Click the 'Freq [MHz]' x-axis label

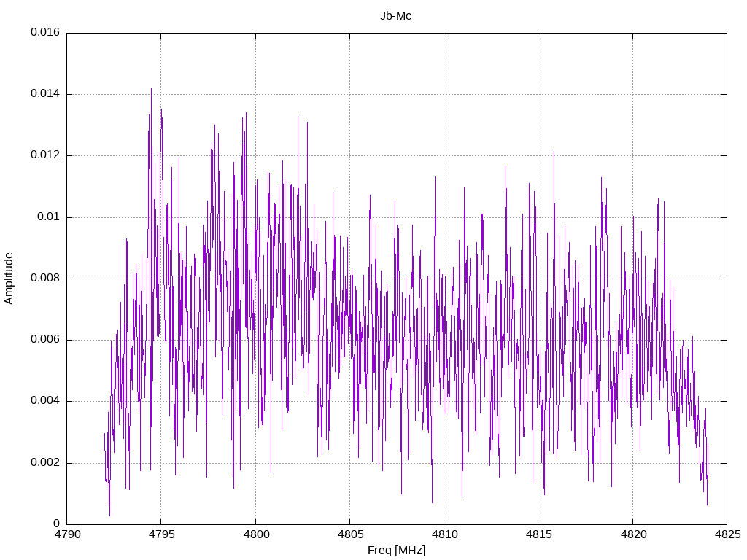396,551
